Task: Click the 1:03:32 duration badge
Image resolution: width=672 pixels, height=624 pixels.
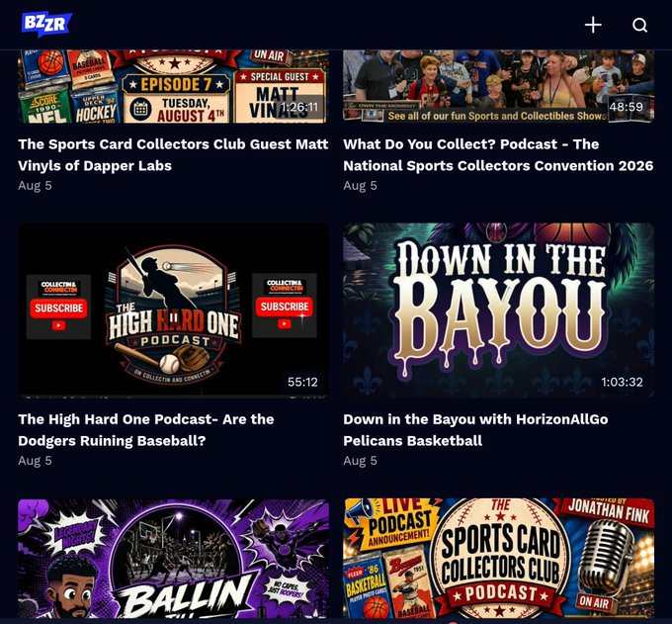Action: pyautogui.click(x=622, y=382)
